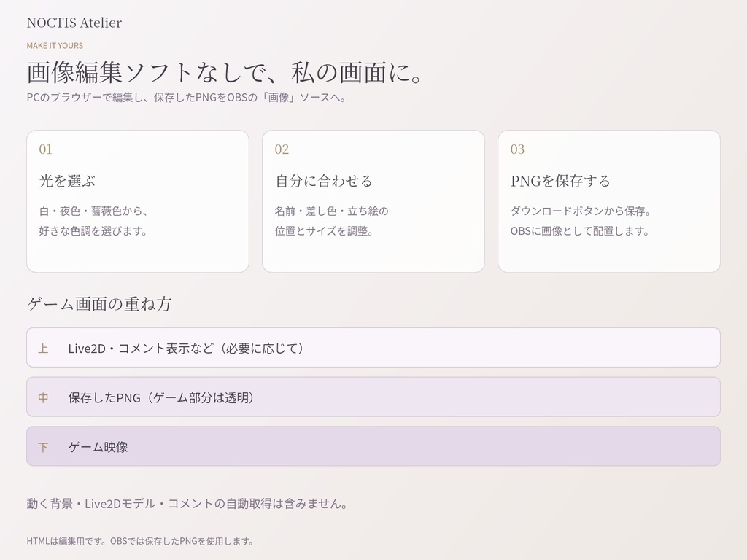Select the row Live2D・コメント表示など（必要に応じて）
Screen dimensions: 747x560
[373, 348]
